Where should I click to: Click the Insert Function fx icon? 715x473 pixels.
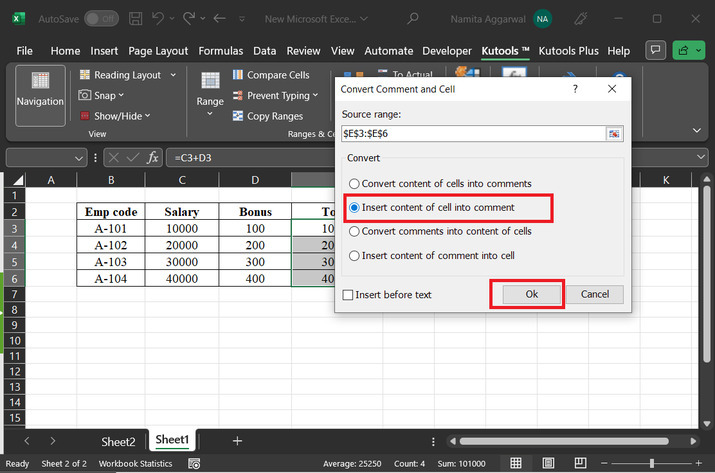pos(152,158)
